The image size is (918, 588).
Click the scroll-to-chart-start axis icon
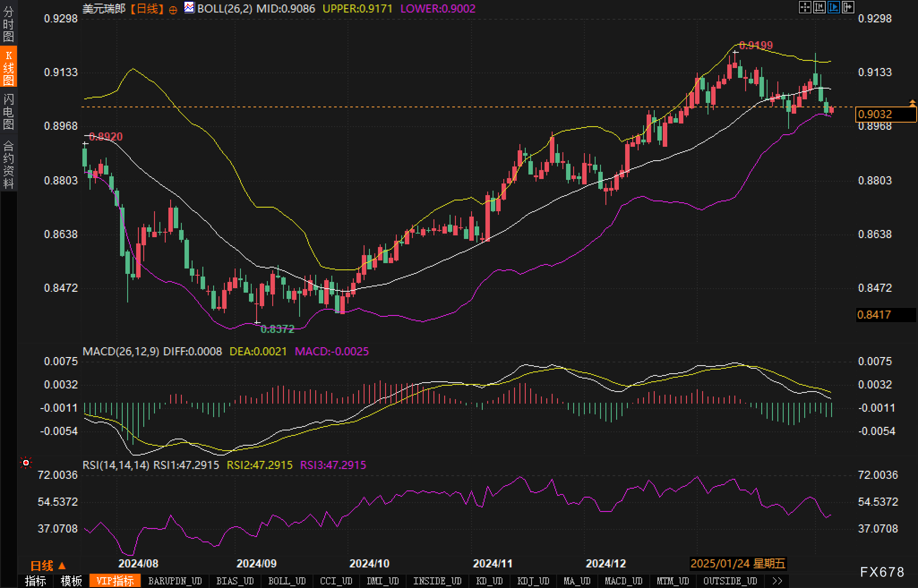[x=819, y=7]
